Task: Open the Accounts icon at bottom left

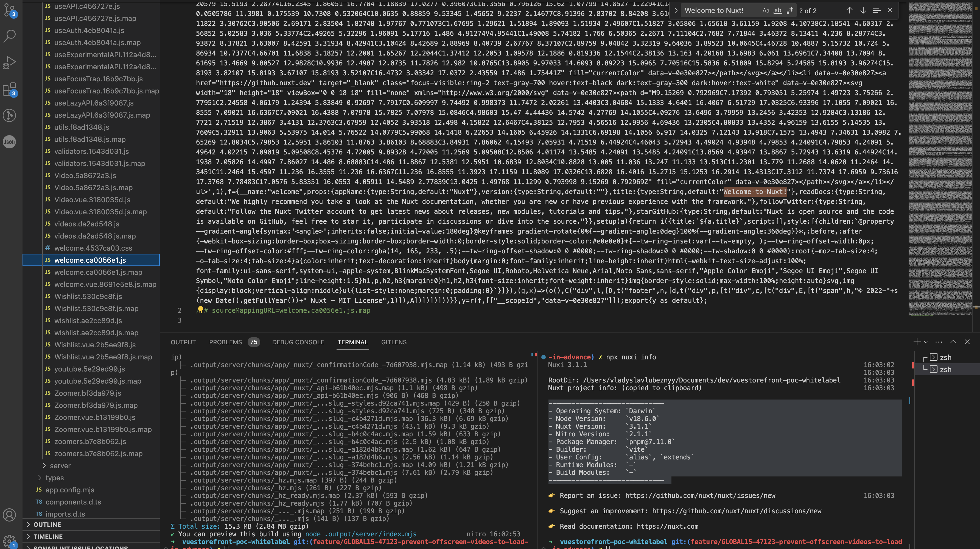Action: (x=10, y=515)
